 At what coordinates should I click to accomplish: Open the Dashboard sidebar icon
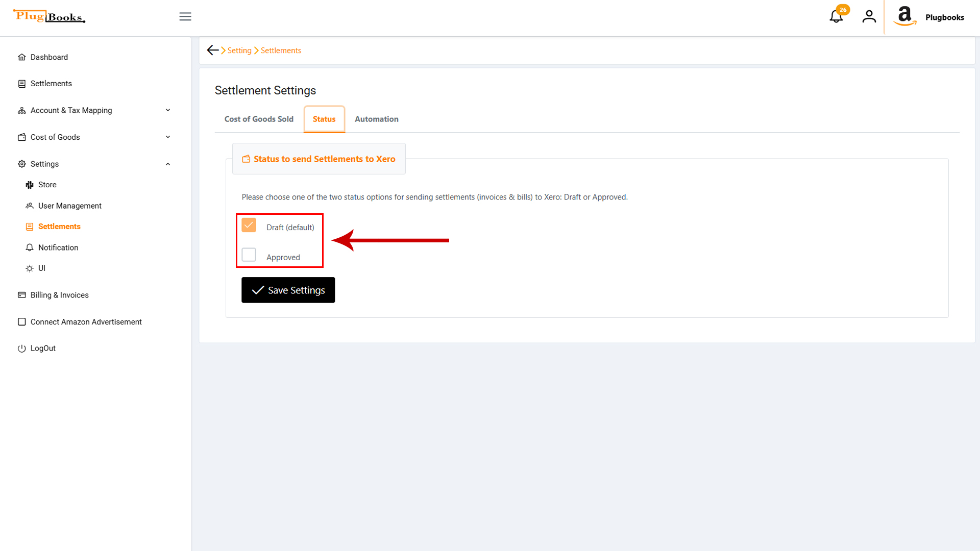(22, 57)
